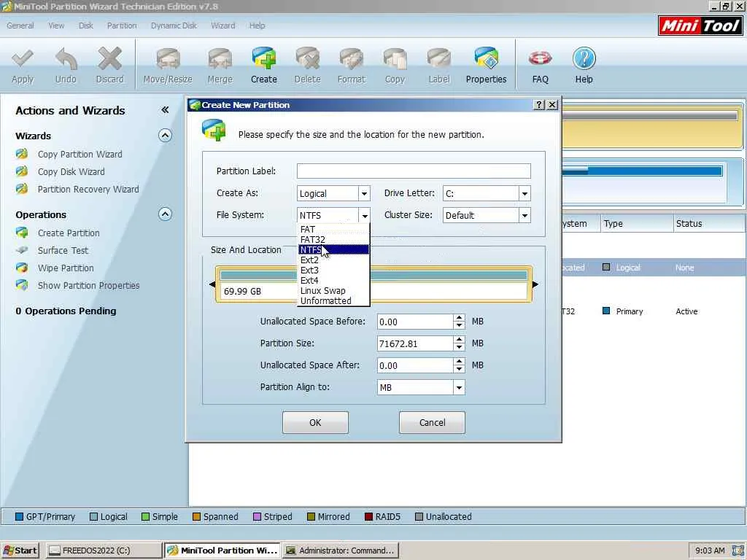Screen dimensions: 747x560
Task: Open the Drive Letter dropdown
Action: tap(525, 193)
